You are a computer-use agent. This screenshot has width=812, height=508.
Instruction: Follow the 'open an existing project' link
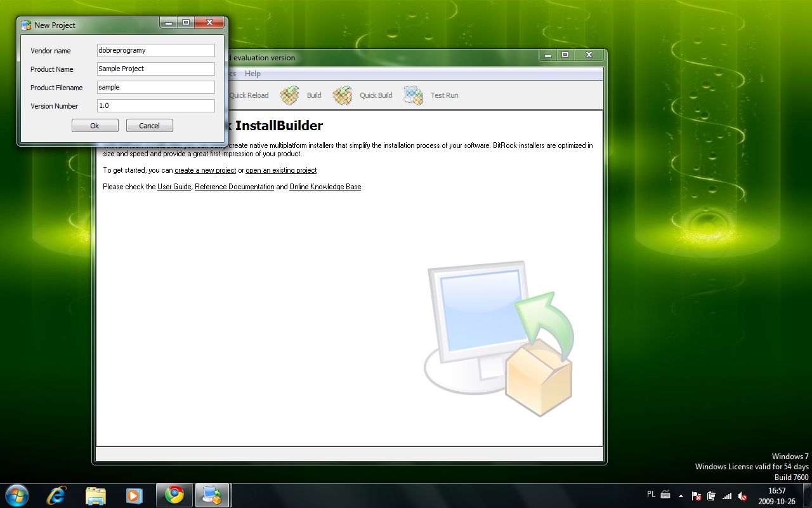tap(281, 170)
